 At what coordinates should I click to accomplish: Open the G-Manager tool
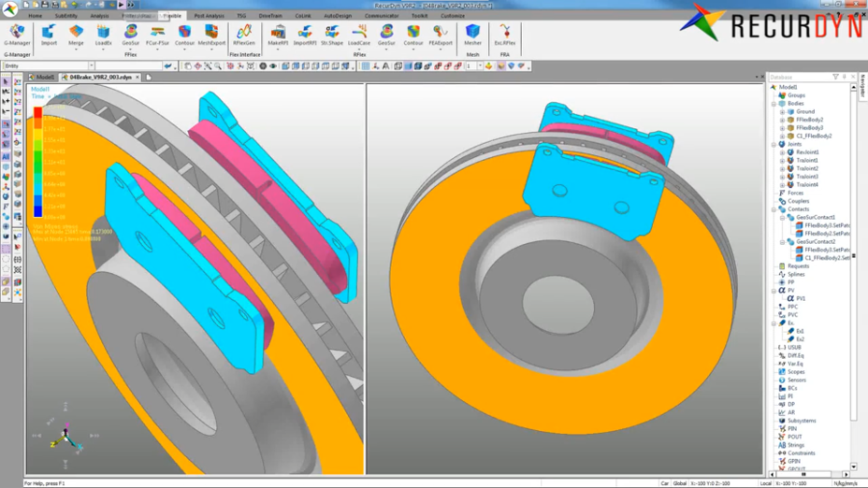tap(17, 35)
